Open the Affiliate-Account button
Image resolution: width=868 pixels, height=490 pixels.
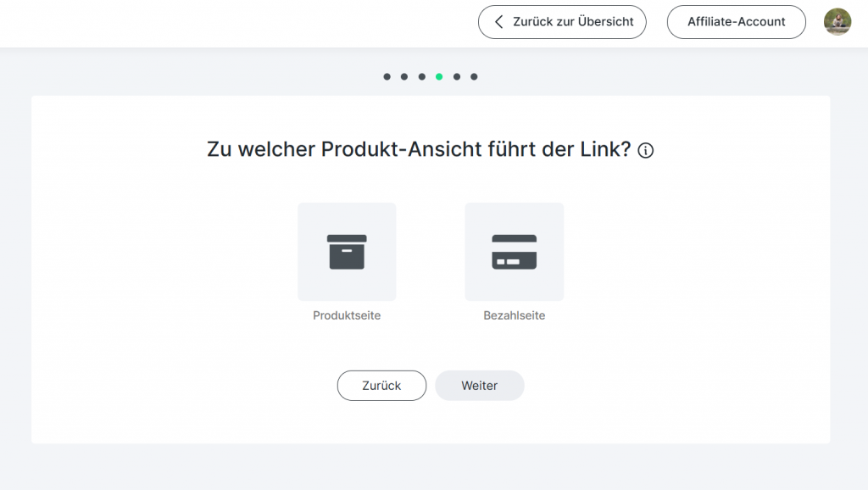tap(736, 22)
